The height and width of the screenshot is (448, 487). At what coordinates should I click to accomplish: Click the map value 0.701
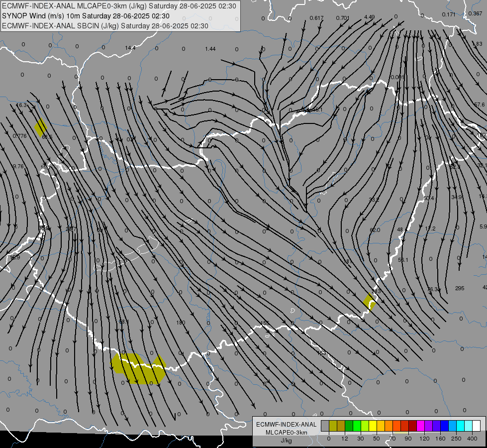(x=343, y=18)
